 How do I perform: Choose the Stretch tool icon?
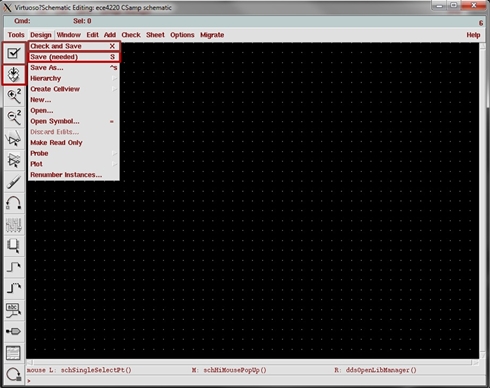[x=14, y=139]
